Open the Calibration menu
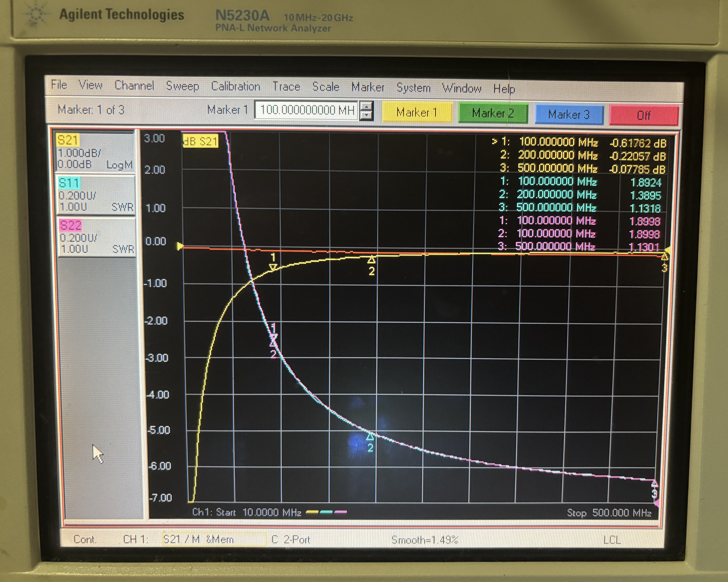This screenshot has width=728, height=582. click(236, 86)
